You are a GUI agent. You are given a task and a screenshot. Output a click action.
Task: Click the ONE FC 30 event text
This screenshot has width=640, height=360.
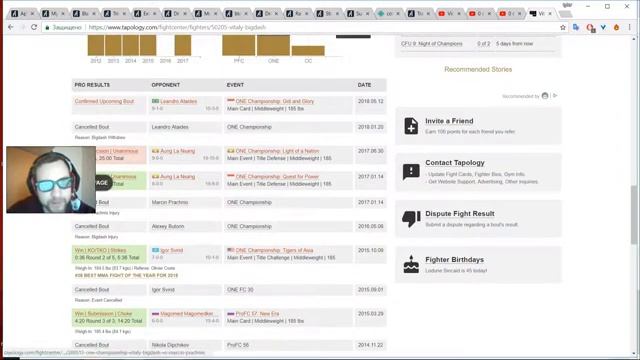coord(240,290)
